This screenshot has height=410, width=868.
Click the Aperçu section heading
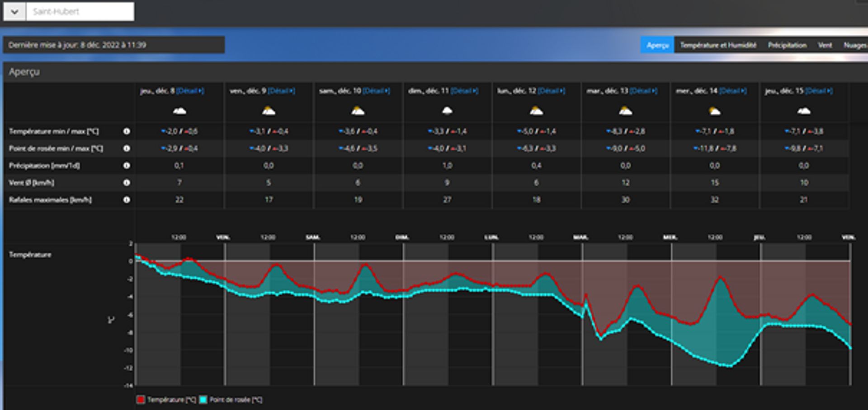(24, 72)
